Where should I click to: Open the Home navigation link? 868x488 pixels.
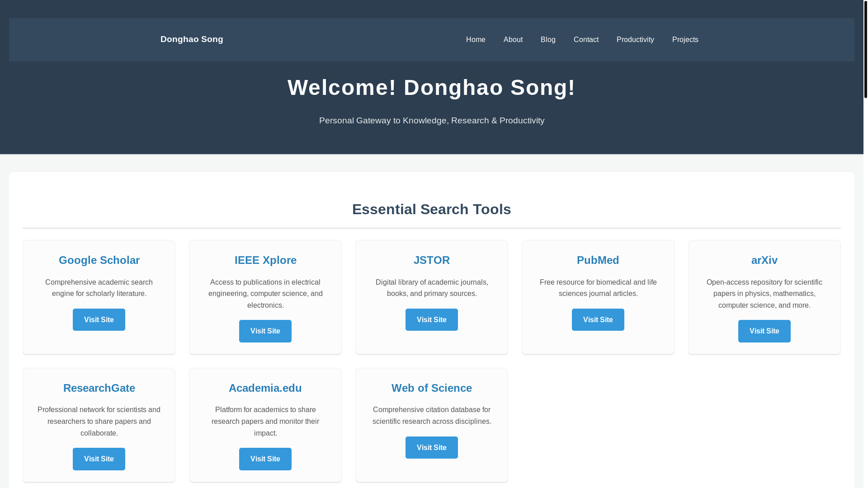(476, 40)
